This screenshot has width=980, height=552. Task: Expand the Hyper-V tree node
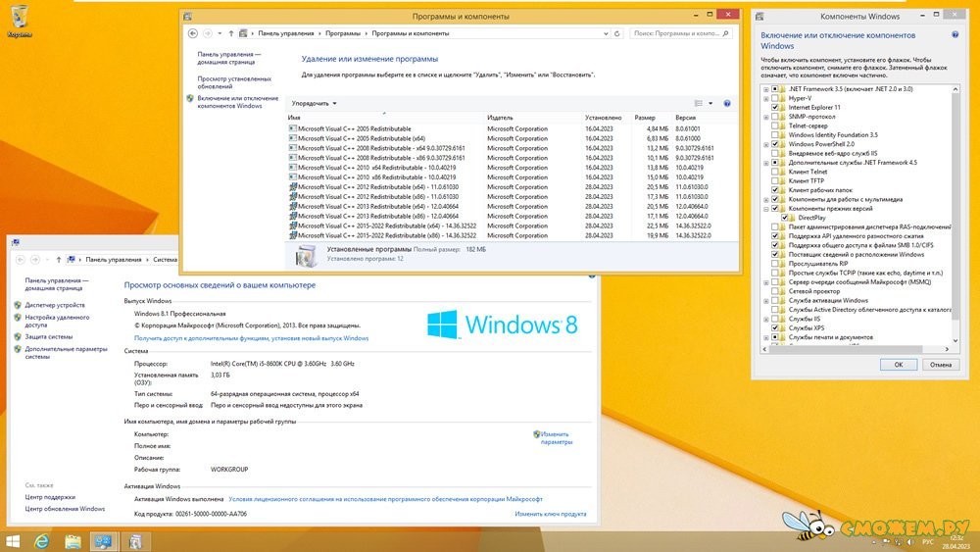tap(766, 99)
